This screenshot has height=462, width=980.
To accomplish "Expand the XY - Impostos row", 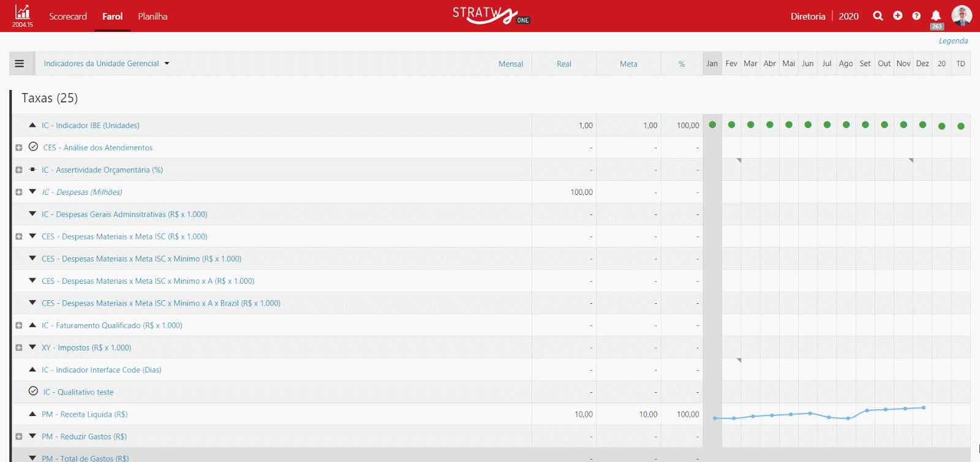I will coord(19,347).
